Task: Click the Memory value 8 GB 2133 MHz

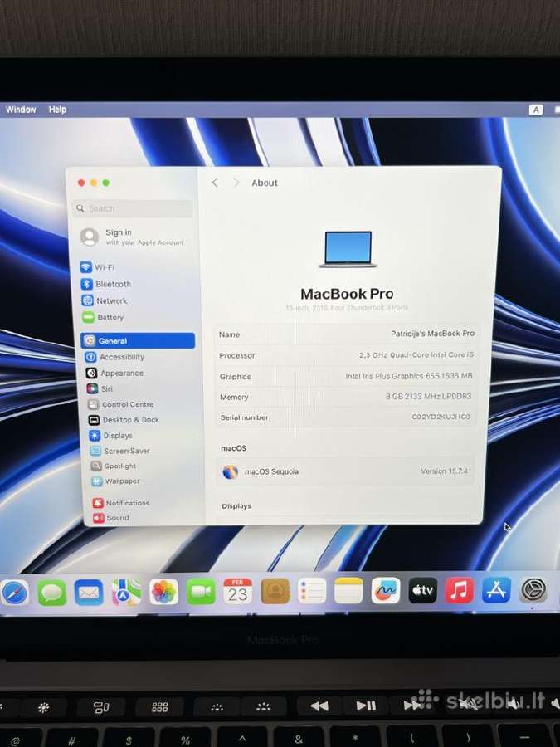Action: pyautogui.click(x=428, y=397)
